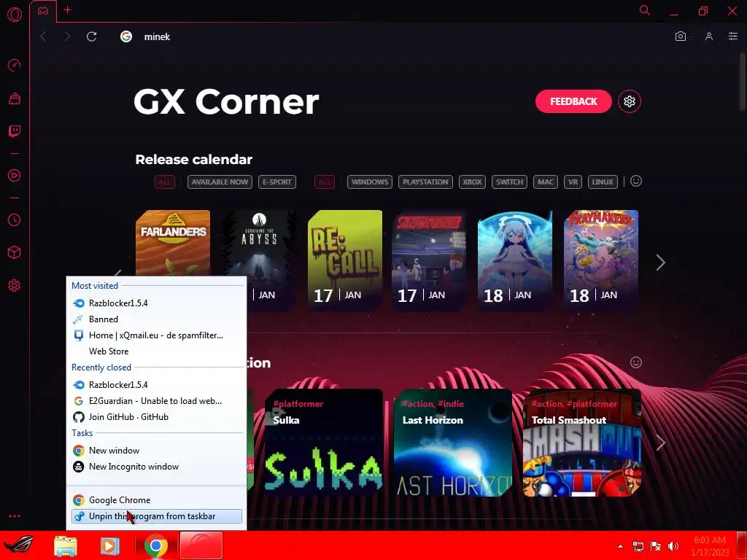Launch Google Chrome from jump list
Image resolution: width=747 pixels, height=560 pixels.
pyautogui.click(x=156, y=500)
